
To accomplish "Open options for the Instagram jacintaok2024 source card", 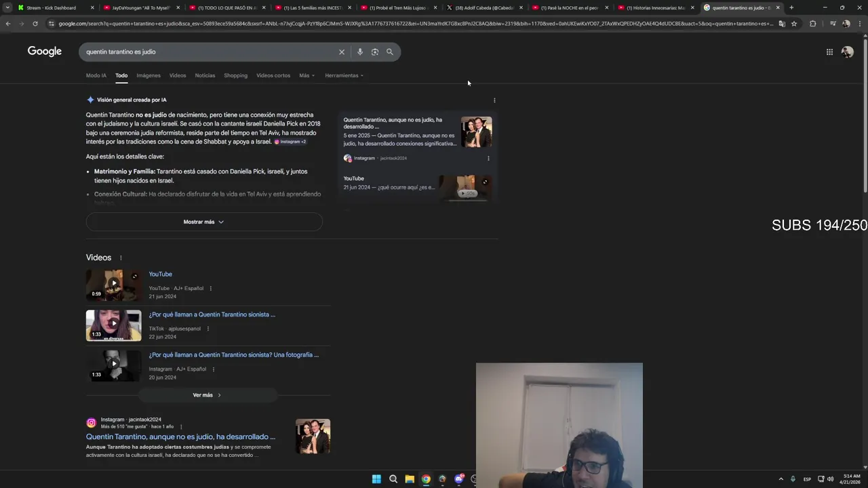I will coord(488,158).
